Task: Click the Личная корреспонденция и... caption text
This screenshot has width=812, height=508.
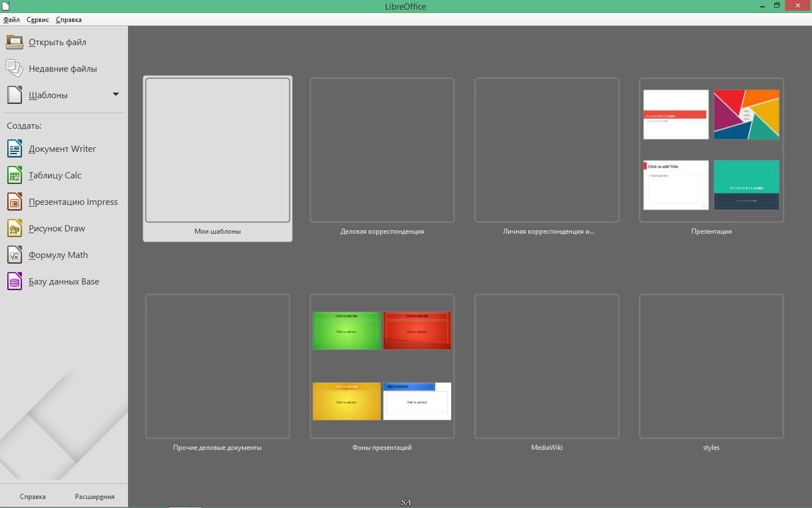Action: pyautogui.click(x=549, y=231)
